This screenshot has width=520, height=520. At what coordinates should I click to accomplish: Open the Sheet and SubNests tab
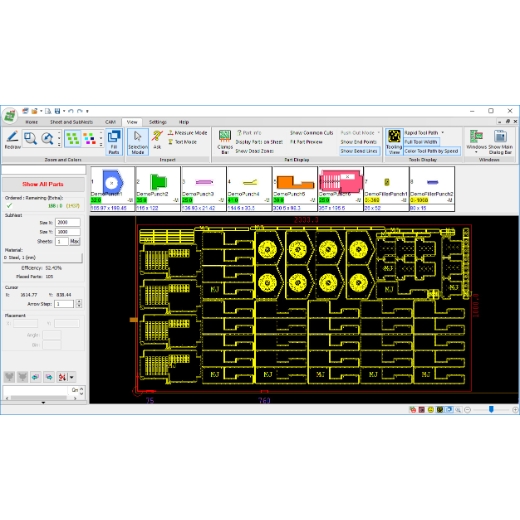[71, 122]
